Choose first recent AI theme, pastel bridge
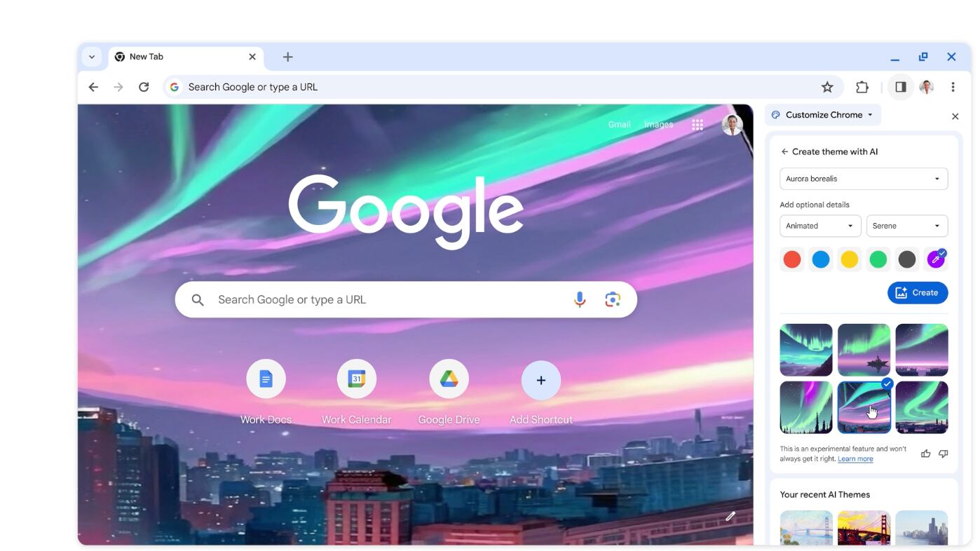The height and width of the screenshot is (551, 980). 806,528
